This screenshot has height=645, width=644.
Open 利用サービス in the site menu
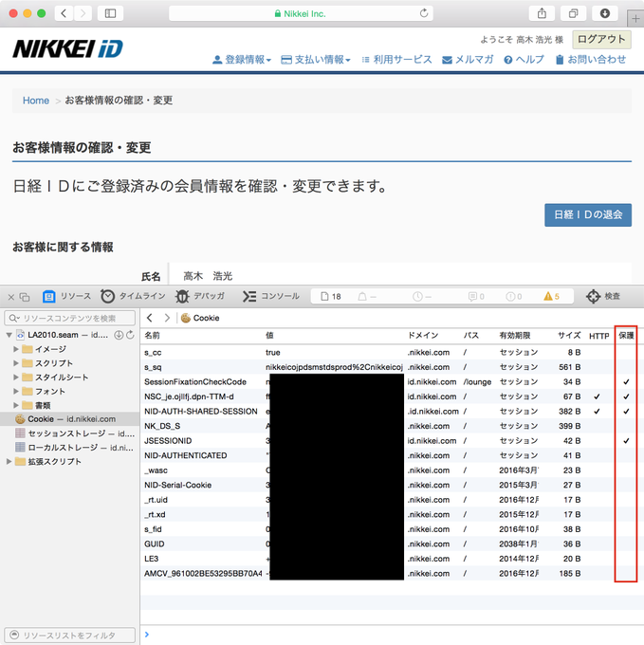[396, 60]
